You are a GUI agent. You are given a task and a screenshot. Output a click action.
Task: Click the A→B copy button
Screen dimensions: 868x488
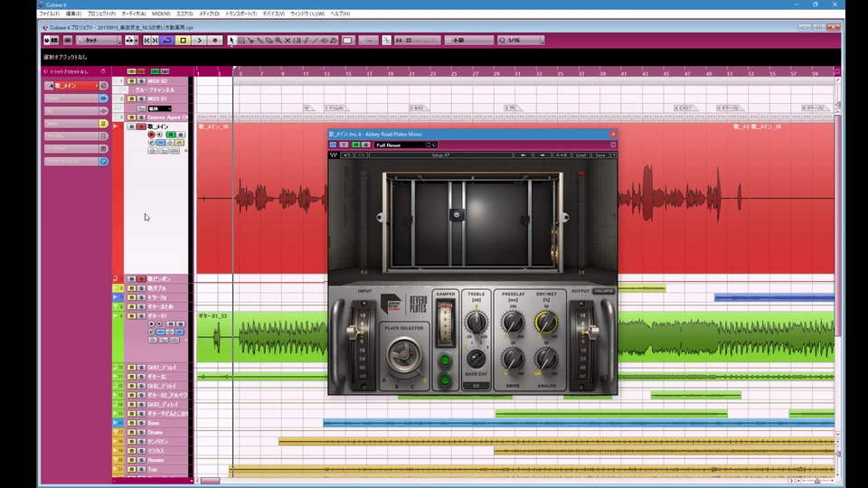tap(561, 155)
